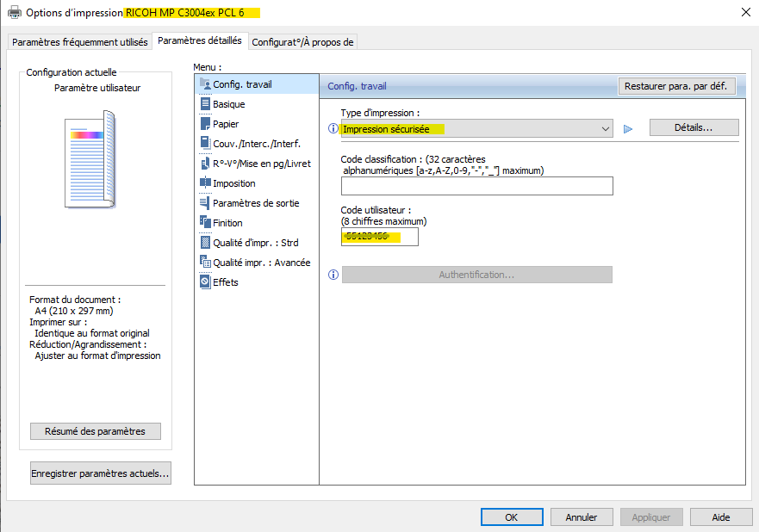Click the Config. travail menu icon
The height and width of the screenshot is (532, 759).
click(x=205, y=84)
